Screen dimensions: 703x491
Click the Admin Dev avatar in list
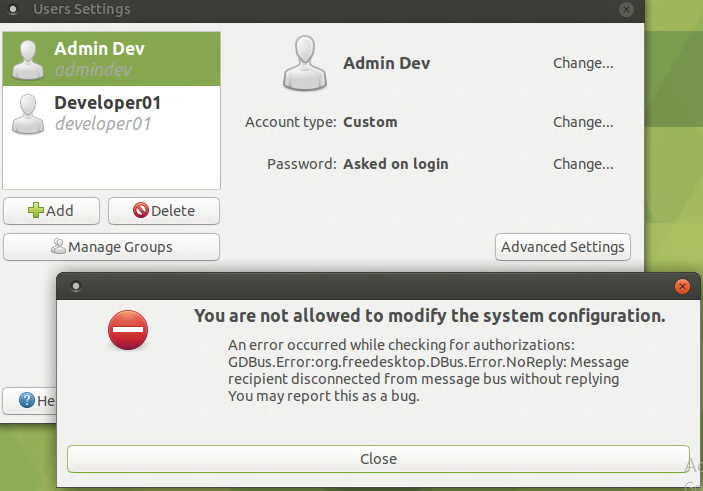tap(29, 59)
